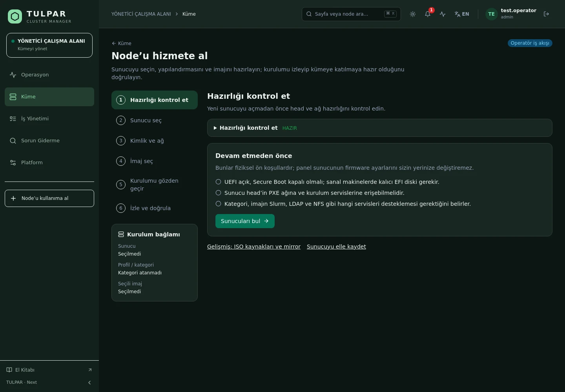Switch language to EN
This screenshot has width=565, height=392.
coord(462,14)
